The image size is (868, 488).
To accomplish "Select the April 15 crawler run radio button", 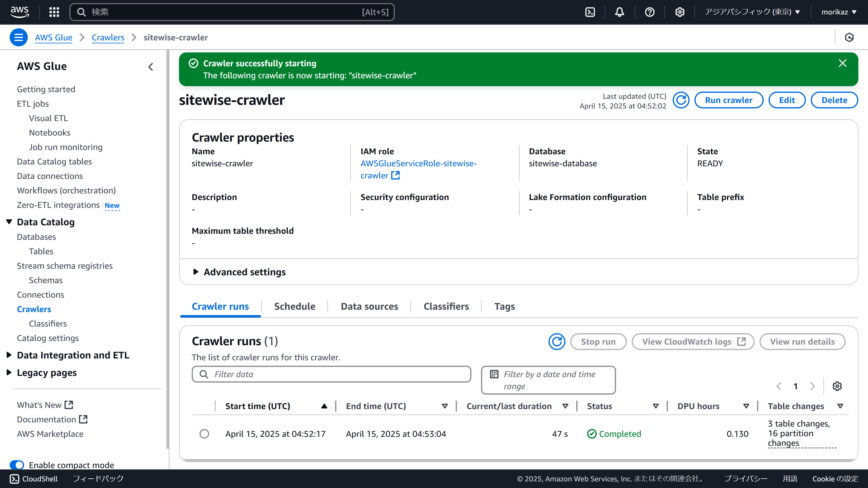I will tap(204, 434).
